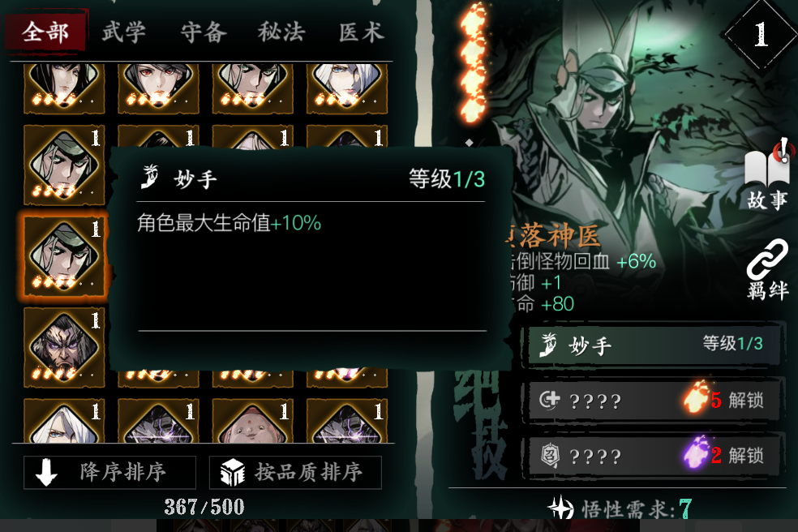Image resolution: width=798 pixels, height=532 pixels.
Task: Switch to the 医术 tab
Action: (x=361, y=32)
